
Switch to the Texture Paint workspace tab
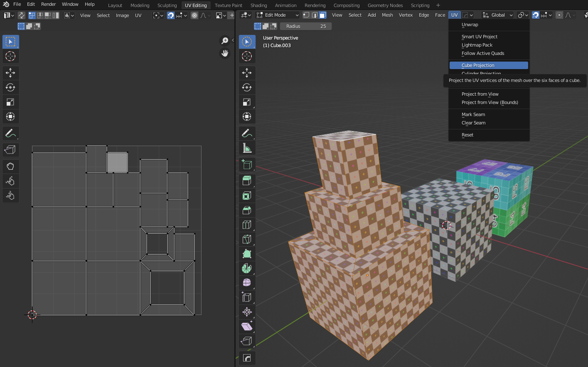tap(228, 5)
